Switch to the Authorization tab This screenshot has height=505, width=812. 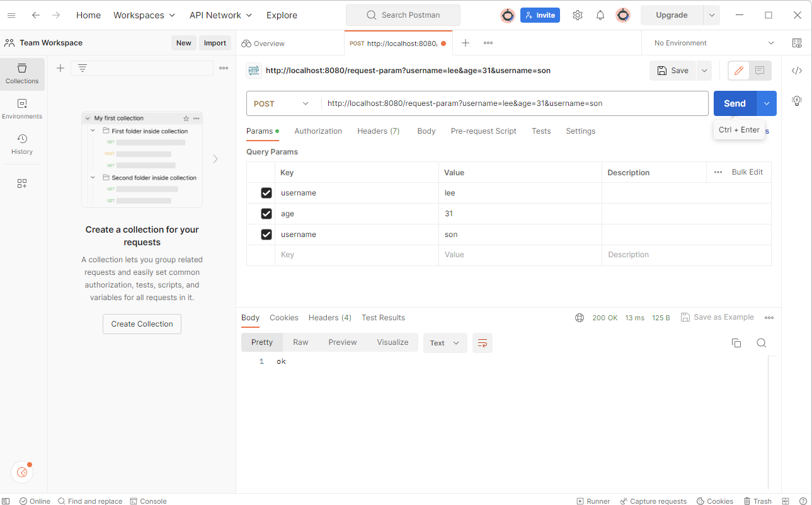[x=318, y=131]
